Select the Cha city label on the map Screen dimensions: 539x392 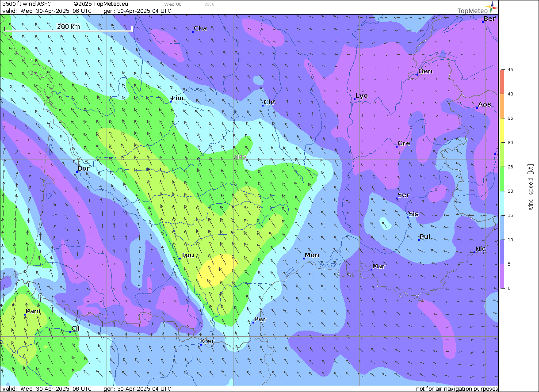pyautogui.click(x=200, y=28)
